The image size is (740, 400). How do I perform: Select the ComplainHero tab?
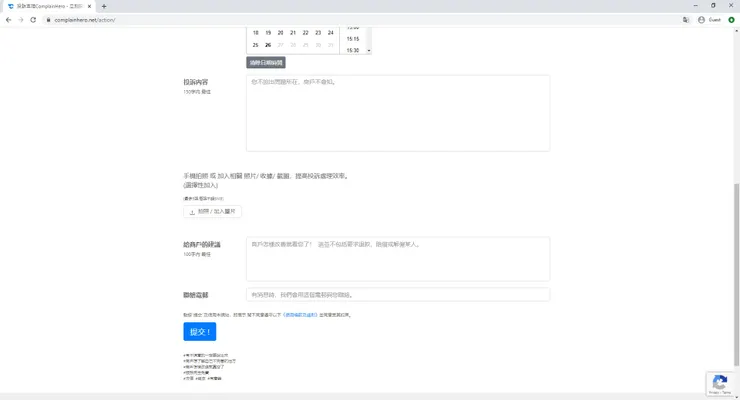click(50, 7)
